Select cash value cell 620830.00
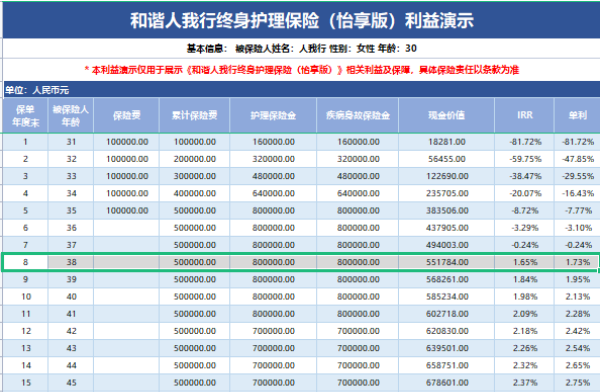The image size is (600, 392). tap(447, 332)
